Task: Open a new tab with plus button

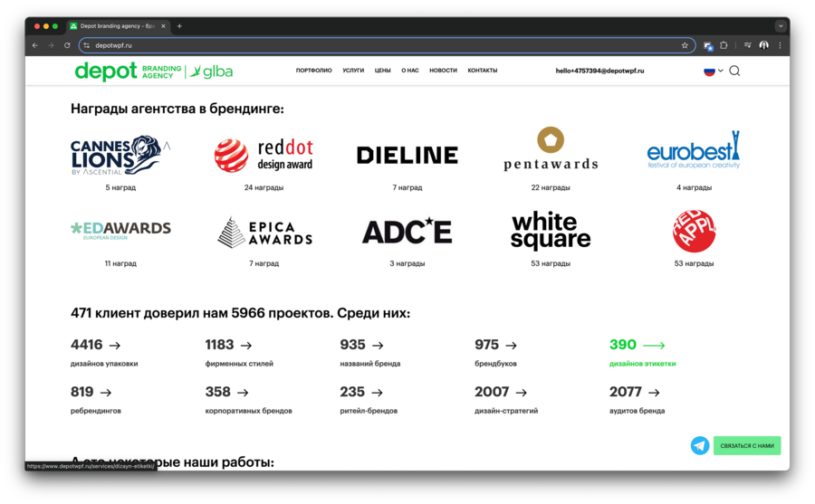Action: (179, 26)
